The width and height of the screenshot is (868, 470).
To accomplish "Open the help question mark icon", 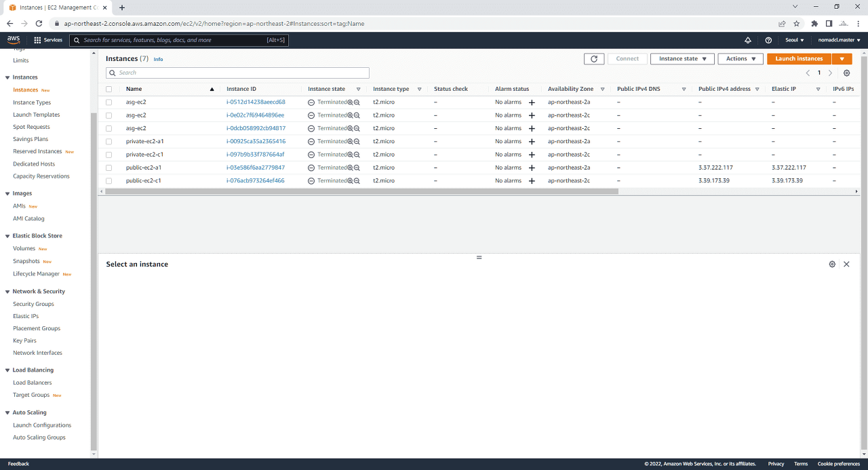I will point(768,40).
